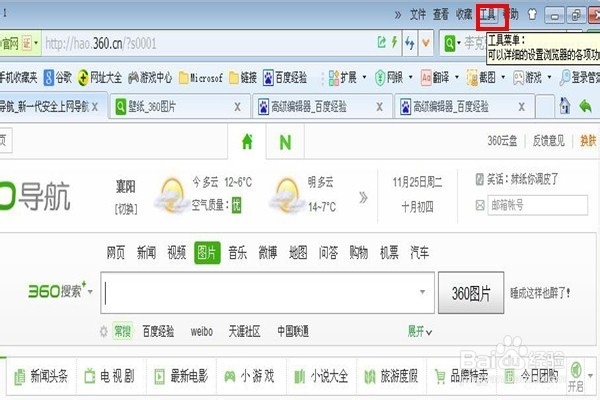Open the 查看 menu

pyautogui.click(x=441, y=15)
